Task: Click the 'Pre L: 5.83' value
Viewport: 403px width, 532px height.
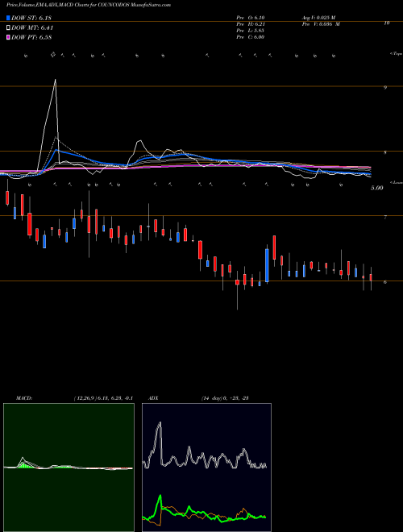Action: pyautogui.click(x=251, y=31)
